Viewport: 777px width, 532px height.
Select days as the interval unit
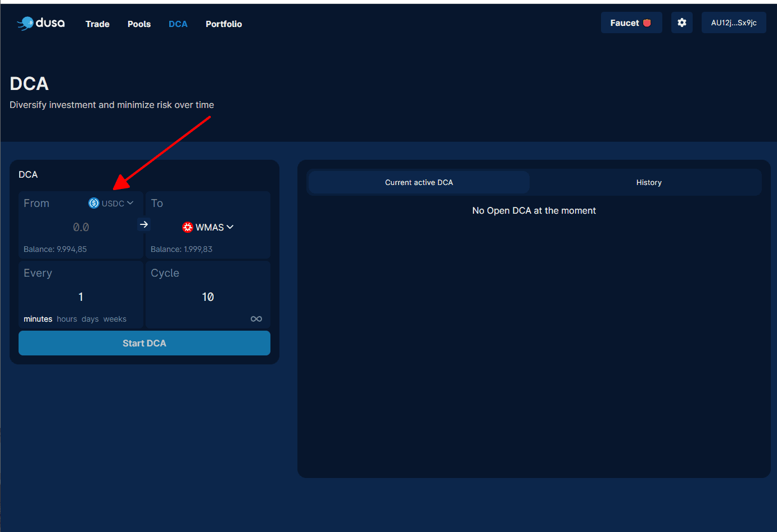pos(90,319)
